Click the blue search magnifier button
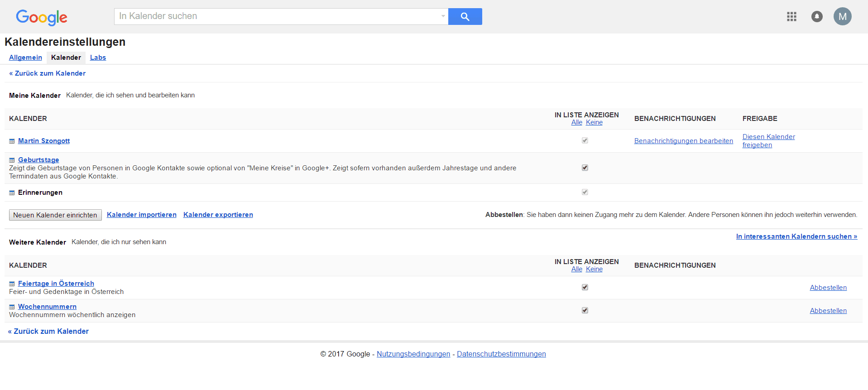The height and width of the screenshot is (390, 868). click(465, 16)
